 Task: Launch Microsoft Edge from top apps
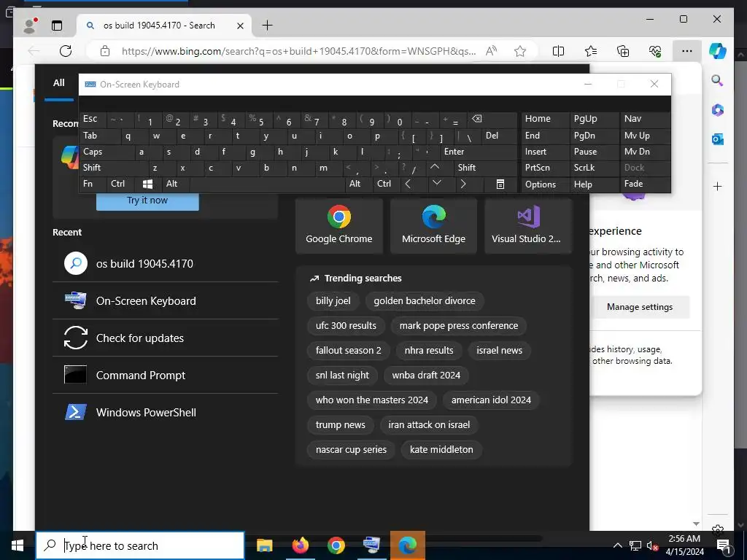[x=433, y=226]
